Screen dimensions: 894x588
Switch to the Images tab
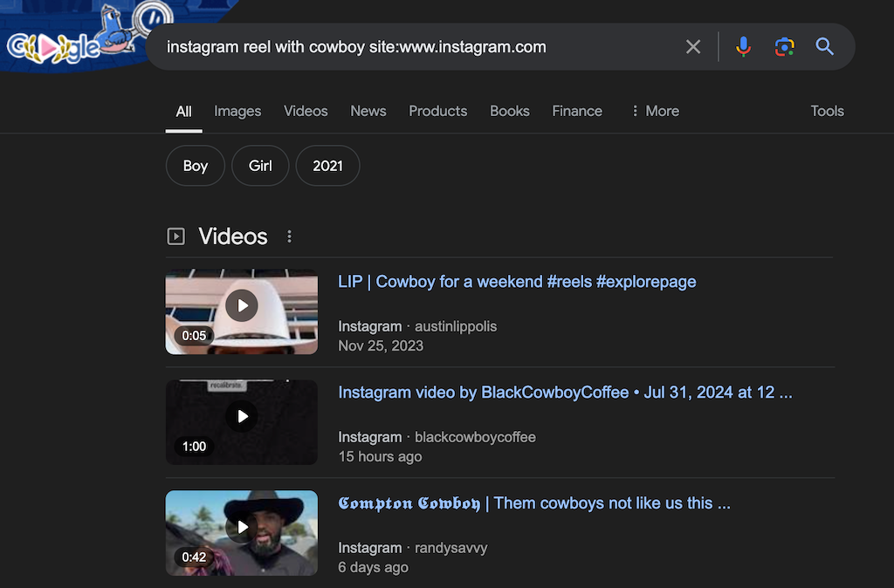coord(237,111)
